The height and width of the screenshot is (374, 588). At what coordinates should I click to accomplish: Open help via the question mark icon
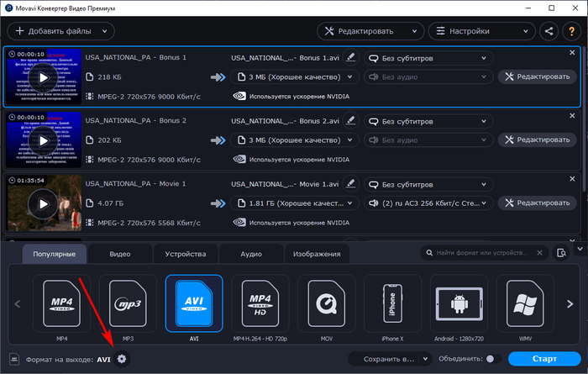point(571,31)
